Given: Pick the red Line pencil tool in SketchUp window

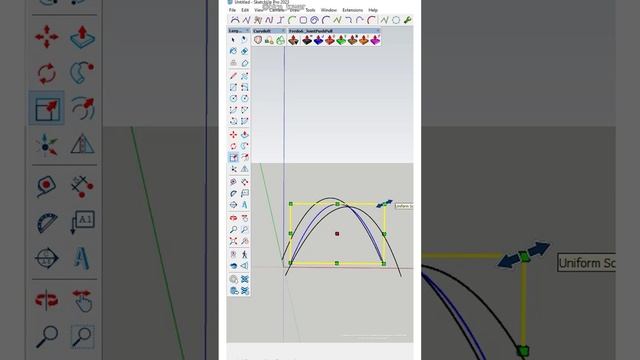Looking at the screenshot, I should pyautogui.click(x=233, y=76).
